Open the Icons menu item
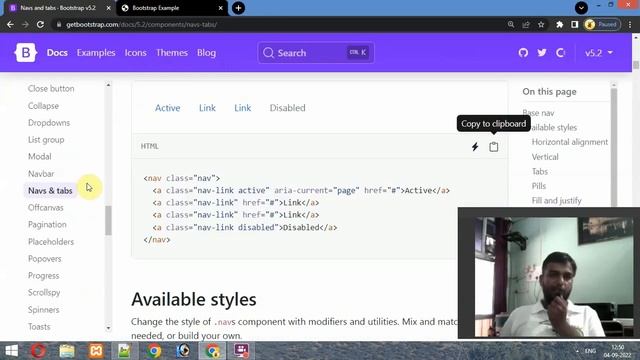 click(x=136, y=53)
